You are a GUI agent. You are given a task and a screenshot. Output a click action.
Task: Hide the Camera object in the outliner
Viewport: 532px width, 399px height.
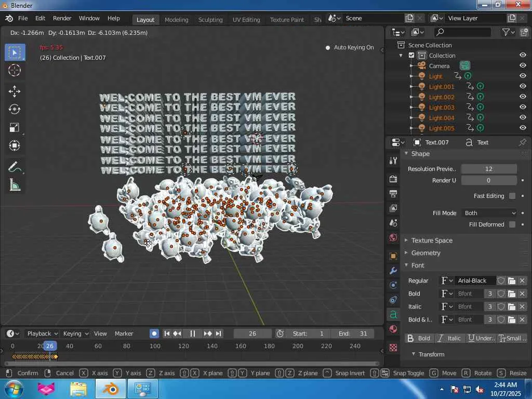(523, 65)
